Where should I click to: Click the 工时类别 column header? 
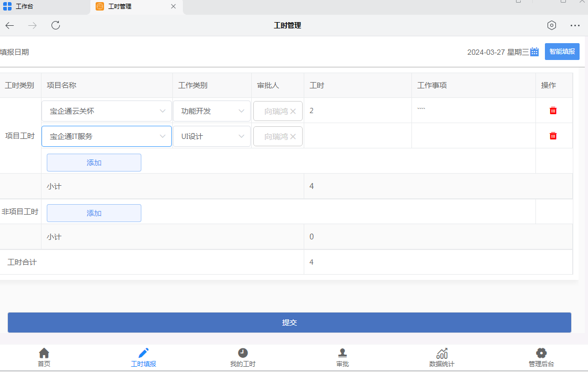tap(19, 86)
